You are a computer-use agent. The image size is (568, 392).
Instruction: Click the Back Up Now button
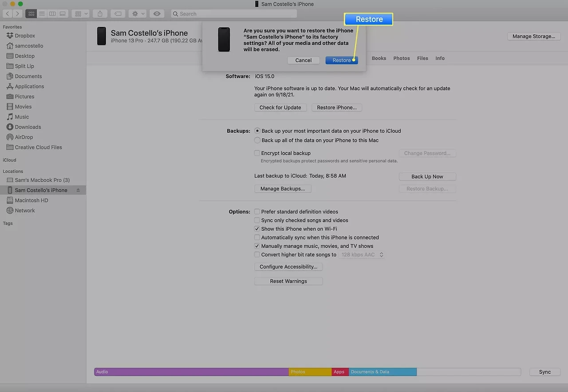[x=427, y=177]
